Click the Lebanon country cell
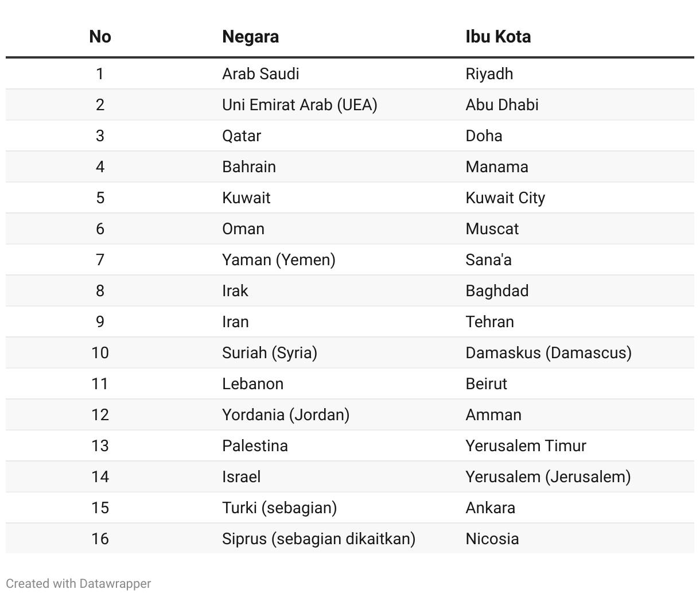 [x=253, y=384]
